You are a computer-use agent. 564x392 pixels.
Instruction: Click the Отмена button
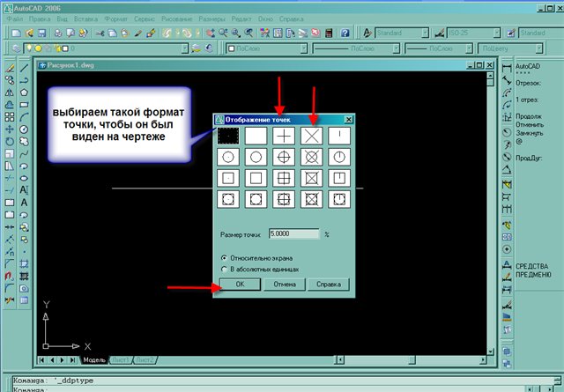click(x=283, y=285)
